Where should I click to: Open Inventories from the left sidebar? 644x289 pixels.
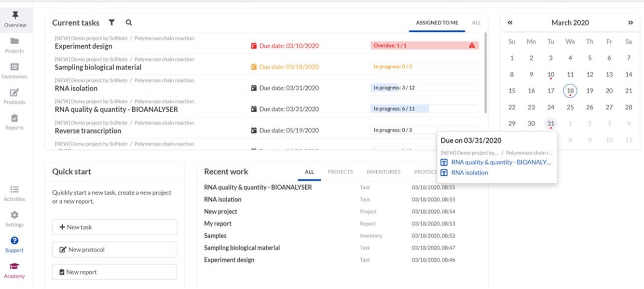[x=14, y=67]
